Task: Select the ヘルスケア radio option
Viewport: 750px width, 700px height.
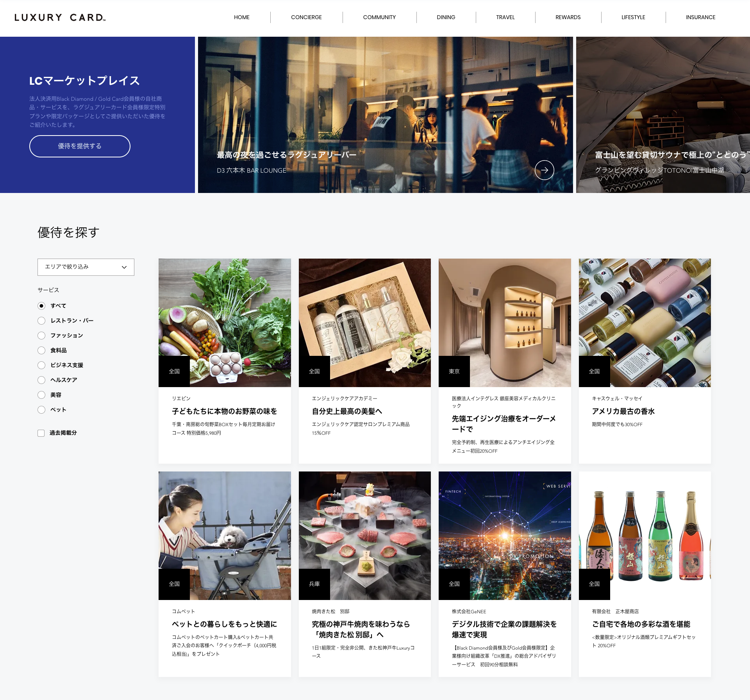Action: [41, 380]
